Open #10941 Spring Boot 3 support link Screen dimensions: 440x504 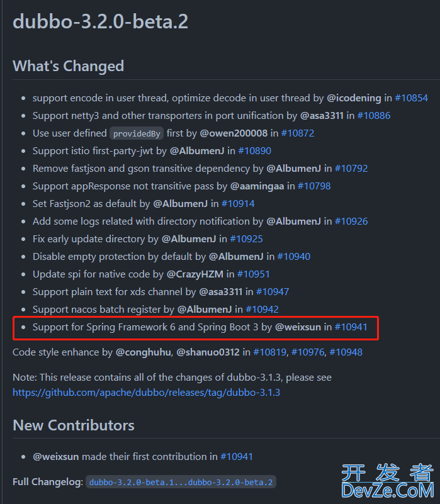[x=351, y=327]
